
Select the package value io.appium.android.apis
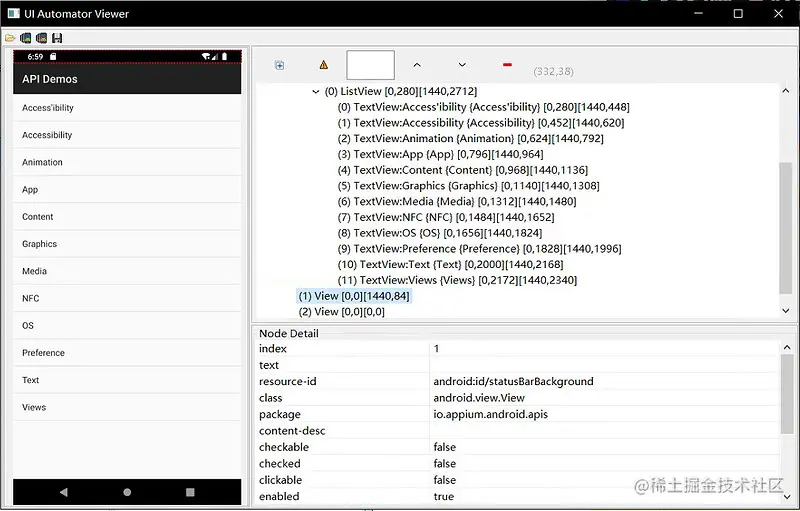[490, 414]
